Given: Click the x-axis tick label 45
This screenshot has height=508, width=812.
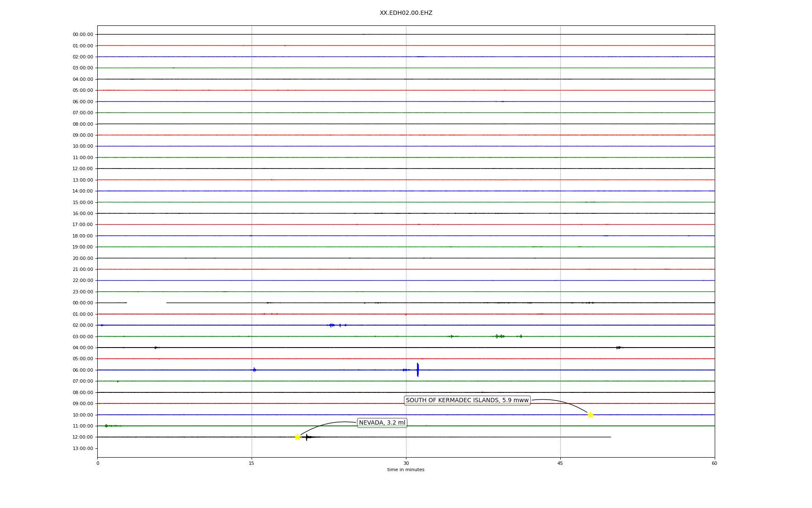Looking at the screenshot, I should tap(560, 463).
